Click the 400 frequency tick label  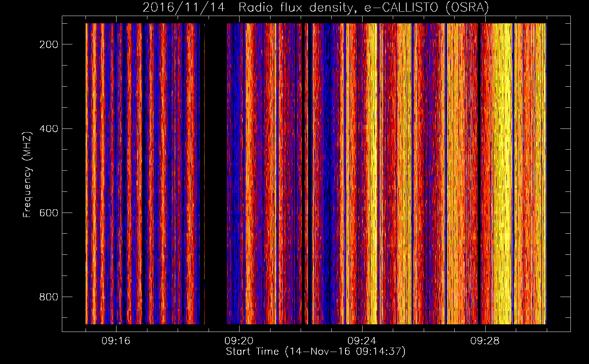pyautogui.click(x=49, y=129)
